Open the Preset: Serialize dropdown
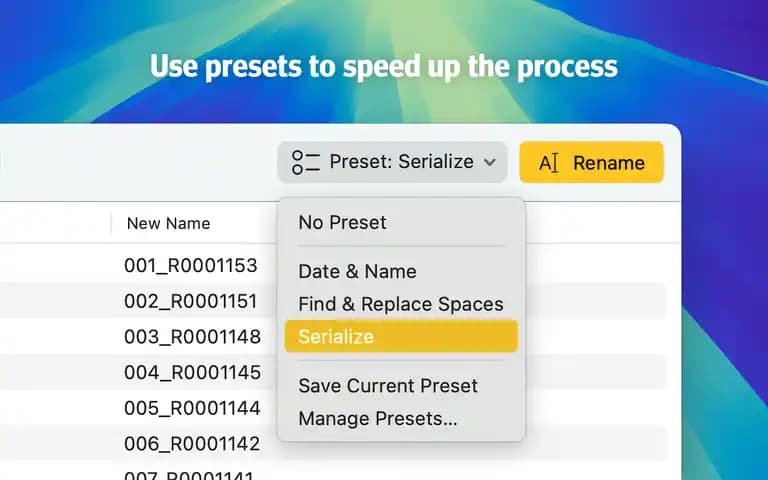Viewport: 768px width, 480px height. tap(392, 162)
